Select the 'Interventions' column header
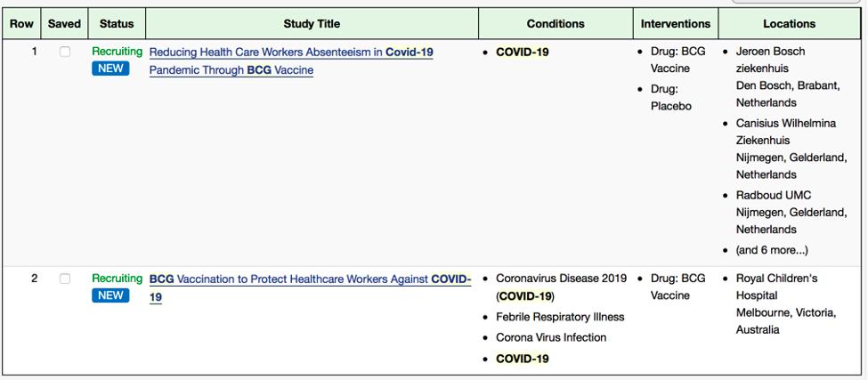The width and height of the screenshot is (868, 380). point(676,24)
